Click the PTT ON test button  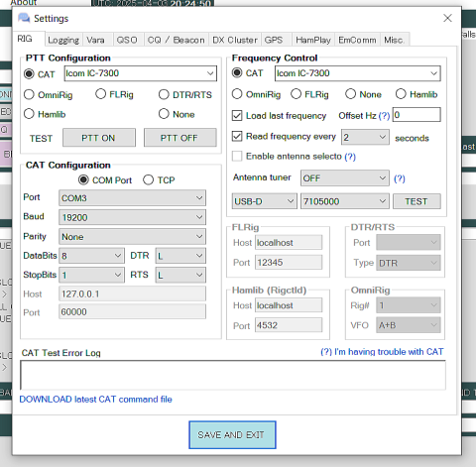click(99, 138)
